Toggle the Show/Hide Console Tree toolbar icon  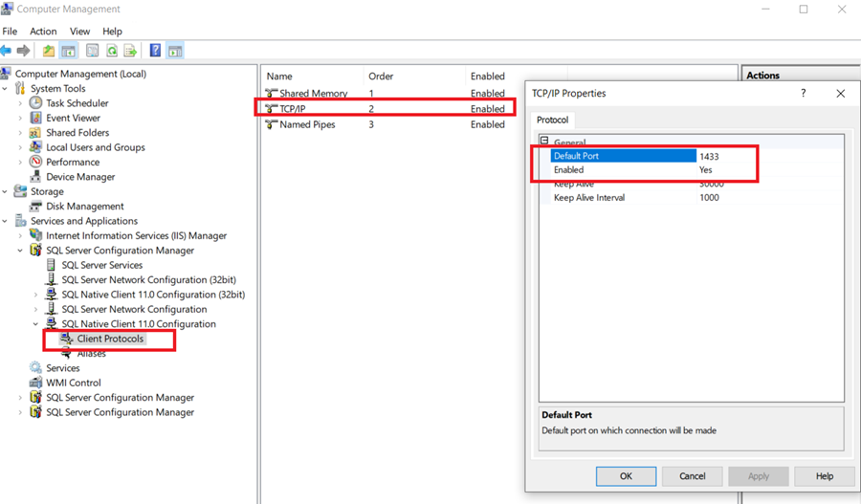click(x=69, y=51)
